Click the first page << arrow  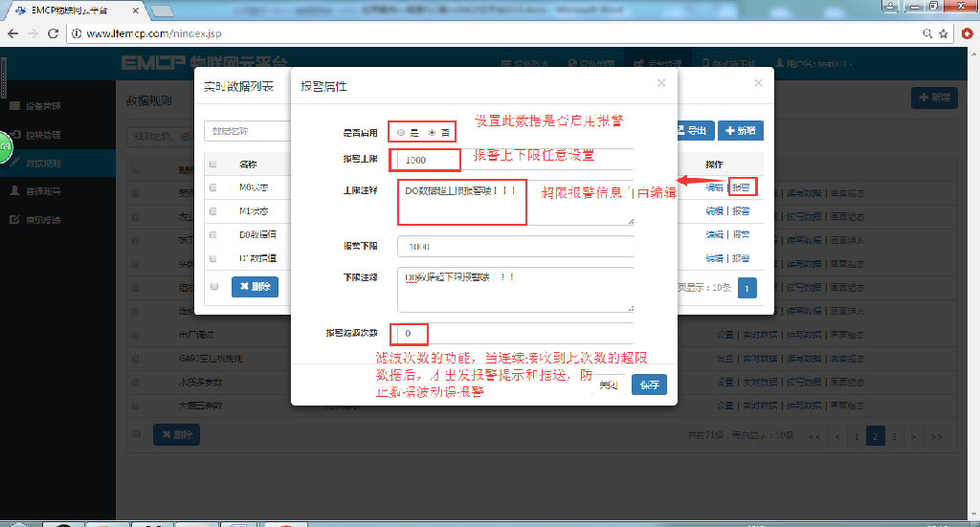point(814,436)
